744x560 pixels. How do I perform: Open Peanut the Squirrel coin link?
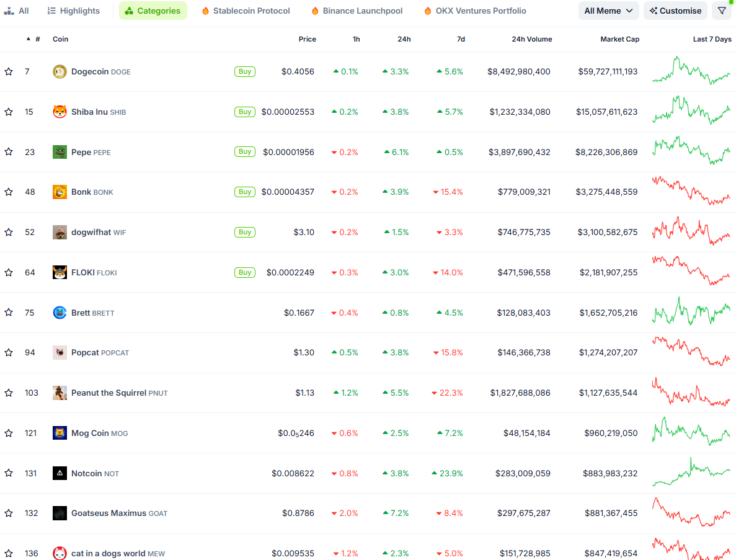[120, 393]
